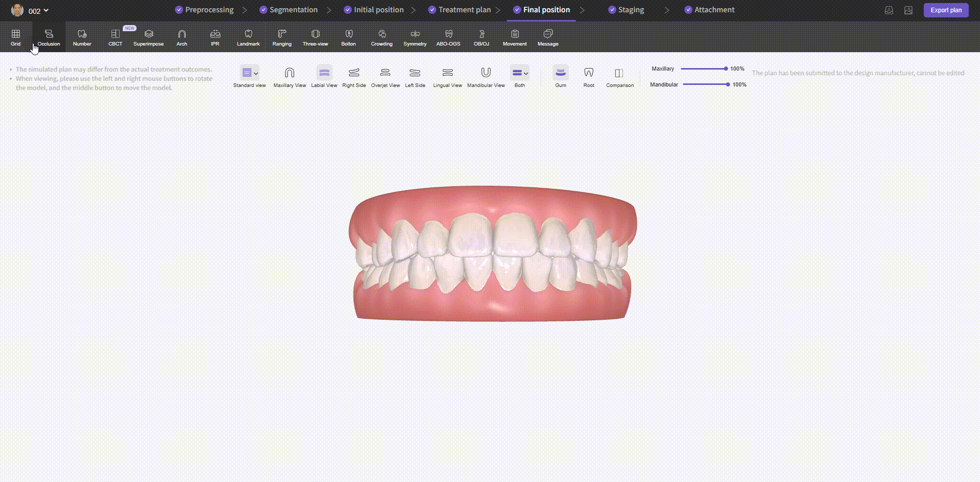Switch to Labial View
Image resolution: width=980 pixels, height=482 pixels.
point(324,77)
